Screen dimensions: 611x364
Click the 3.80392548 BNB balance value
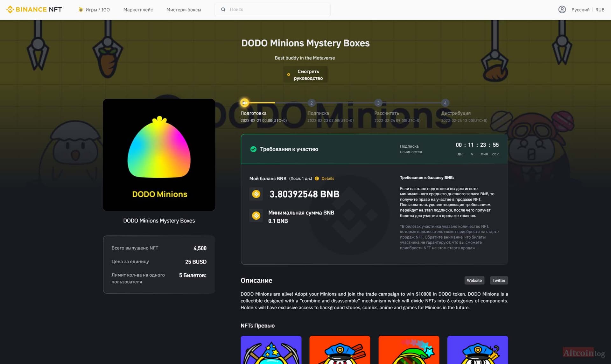tap(304, 194)
